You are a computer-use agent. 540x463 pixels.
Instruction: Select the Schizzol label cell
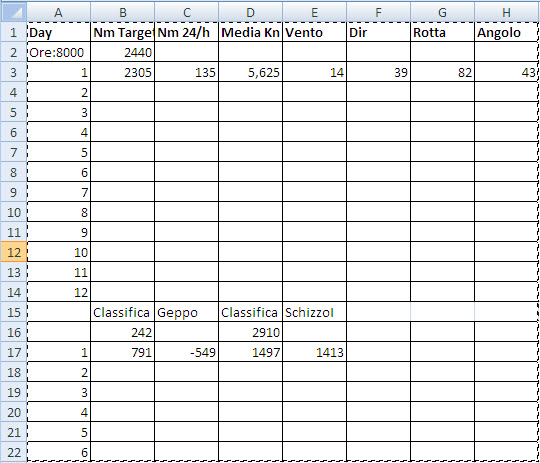point(314,312)
